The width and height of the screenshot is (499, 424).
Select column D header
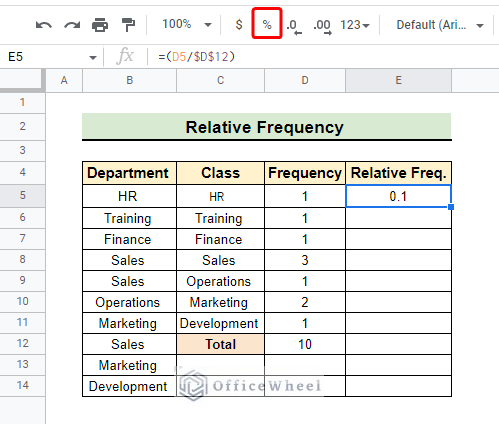[305, 80]
